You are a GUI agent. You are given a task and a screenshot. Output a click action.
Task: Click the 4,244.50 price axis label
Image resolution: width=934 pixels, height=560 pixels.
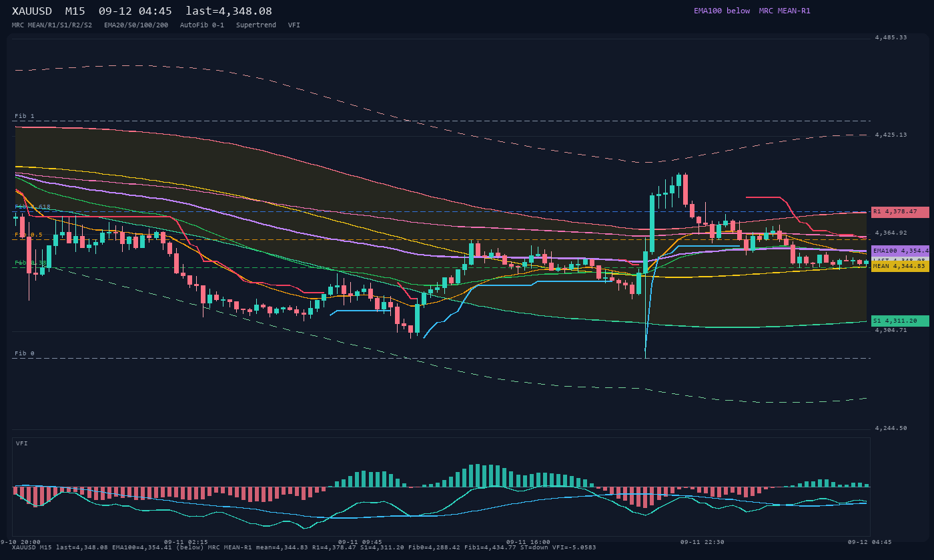[x=891, y=428]
